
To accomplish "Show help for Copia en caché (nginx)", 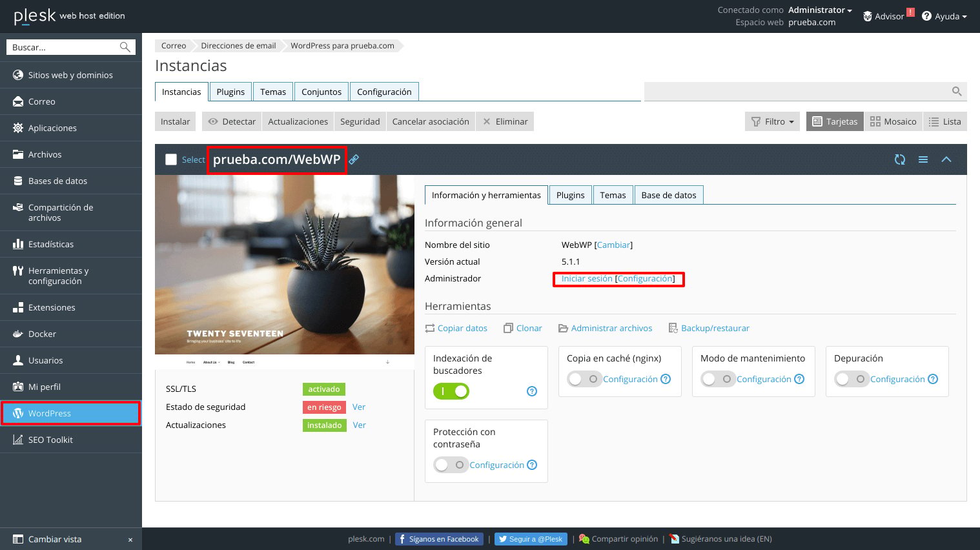I will click(x=666, y=379).
